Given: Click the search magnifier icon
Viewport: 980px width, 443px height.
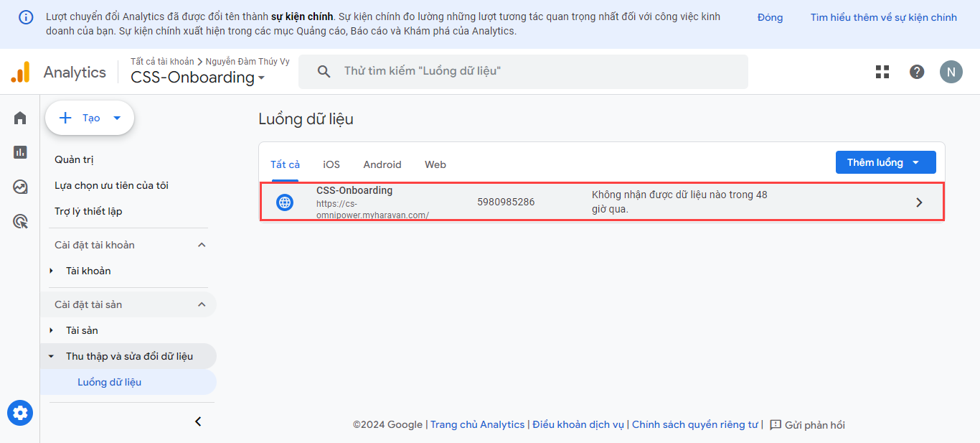Looking at the screenshot, I should coord(324,72).
